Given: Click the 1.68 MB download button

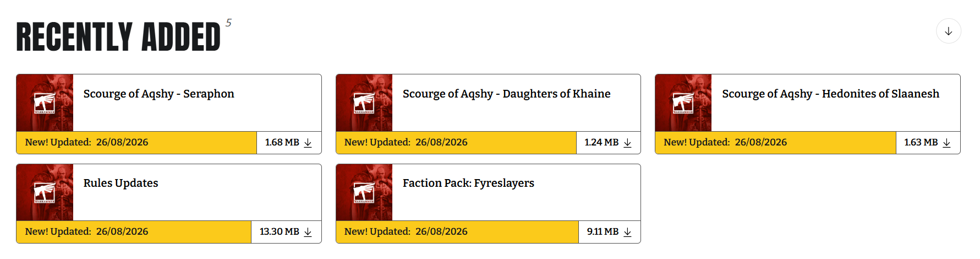Looking at the screenshot, I should pyautogui.click(x=289, y=143).
